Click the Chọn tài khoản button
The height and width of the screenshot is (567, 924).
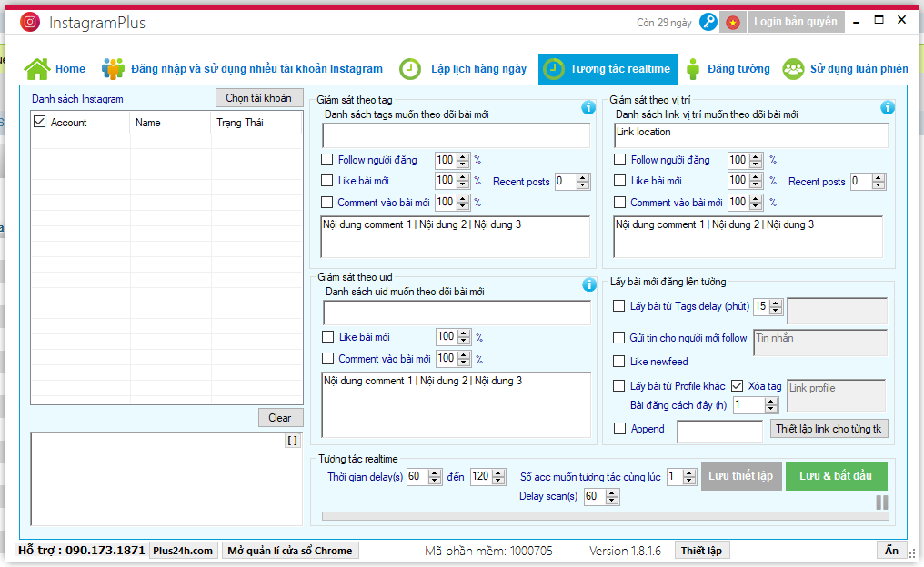tap(258, 98)
